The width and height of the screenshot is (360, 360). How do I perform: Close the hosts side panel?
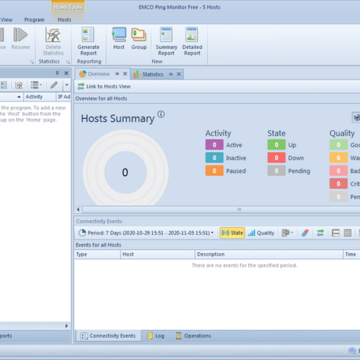coord(66,73)
